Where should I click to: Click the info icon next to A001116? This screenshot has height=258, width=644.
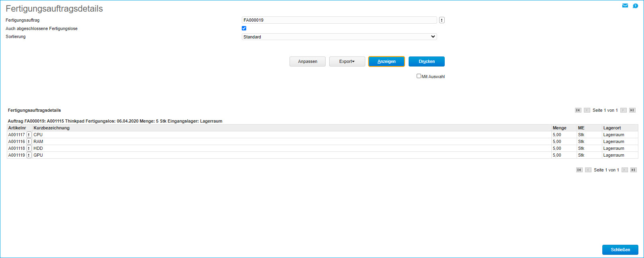click(29, 142)
